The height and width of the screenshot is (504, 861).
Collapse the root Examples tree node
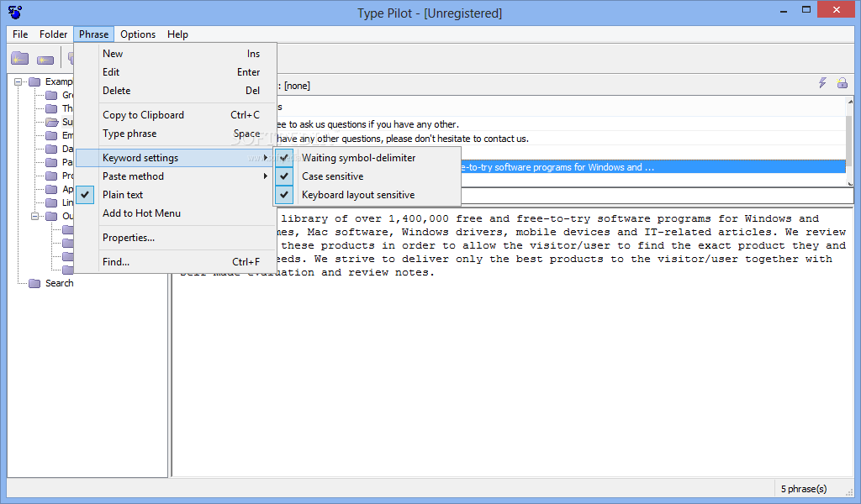18,81
